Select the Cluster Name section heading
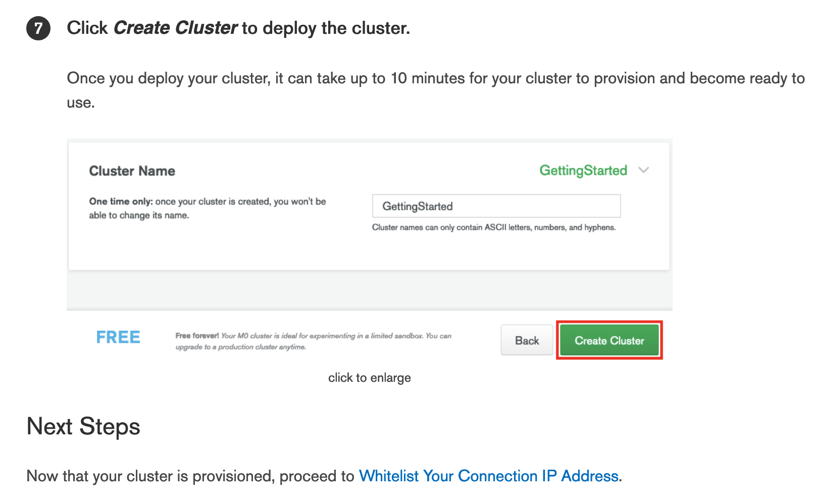The width and height of the screenshot is (813, 504). [x=132, y=171]
